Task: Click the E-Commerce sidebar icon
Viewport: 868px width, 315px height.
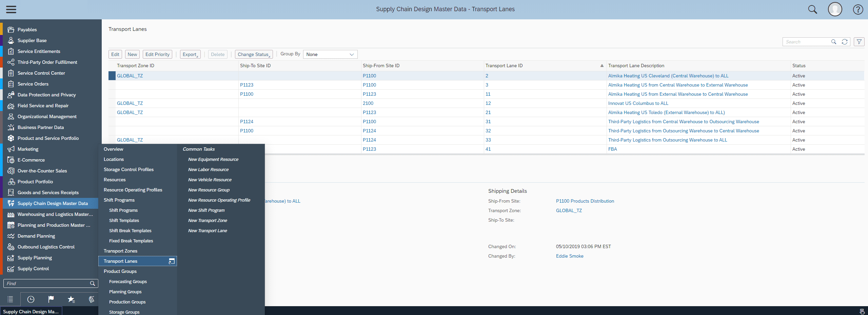Action: click(x=11, y=160)
